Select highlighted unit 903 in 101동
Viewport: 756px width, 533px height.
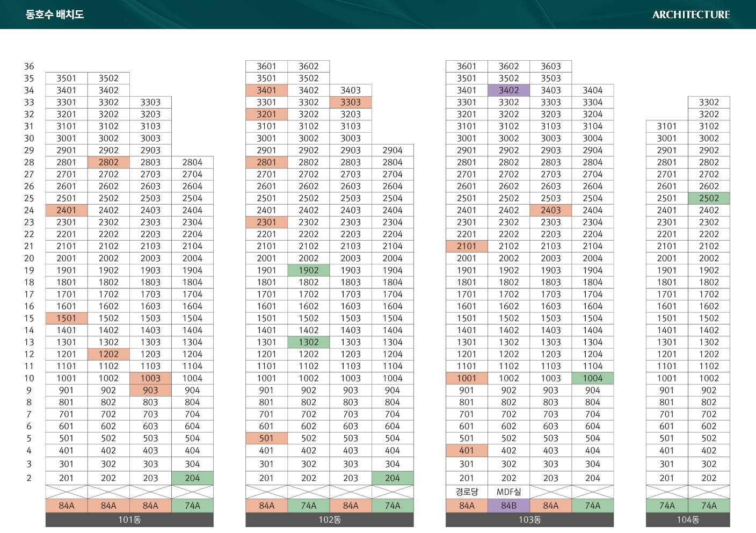pyautogui.click(x=150, y=390)
